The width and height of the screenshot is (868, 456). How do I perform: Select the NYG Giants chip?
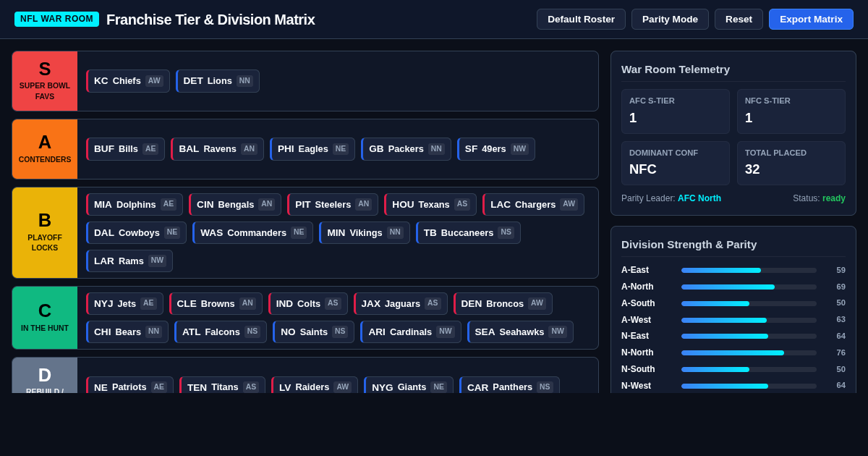click(x=409, y=387)
